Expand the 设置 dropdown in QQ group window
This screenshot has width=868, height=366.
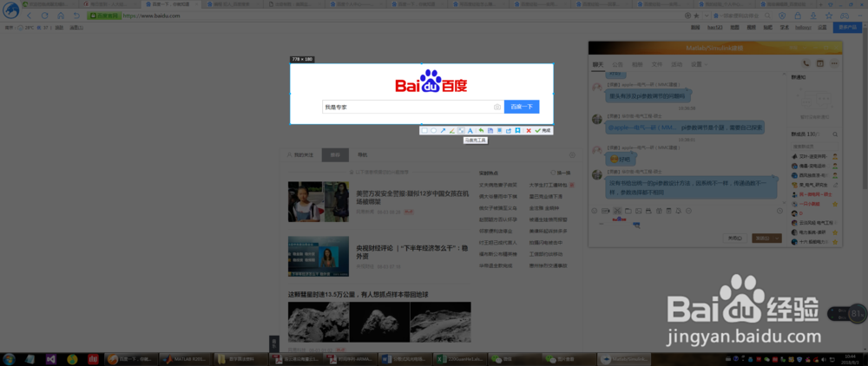pyautogui.click(x=698, y=64)
